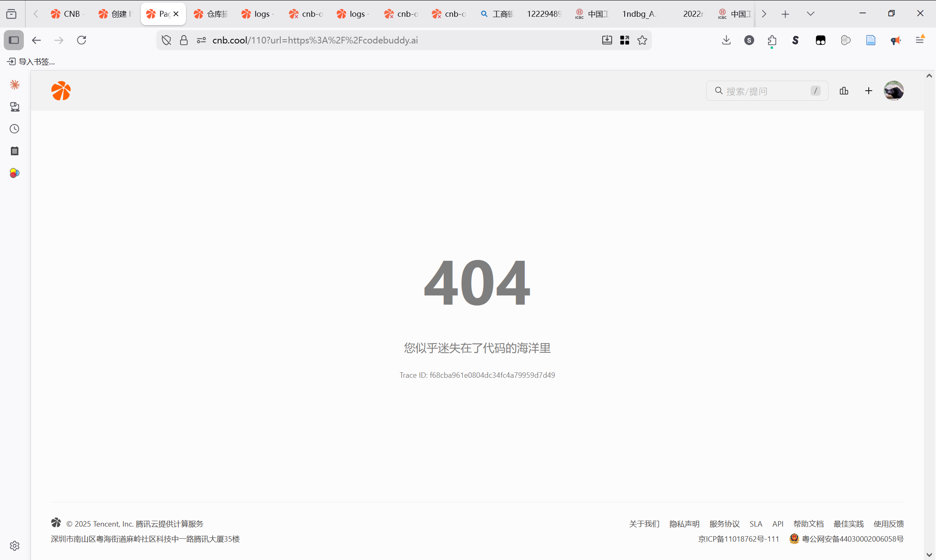This screenshot has width=936, height=560.
Task: Click the CNB logo in the page header
Action: (x=61, y=91)
